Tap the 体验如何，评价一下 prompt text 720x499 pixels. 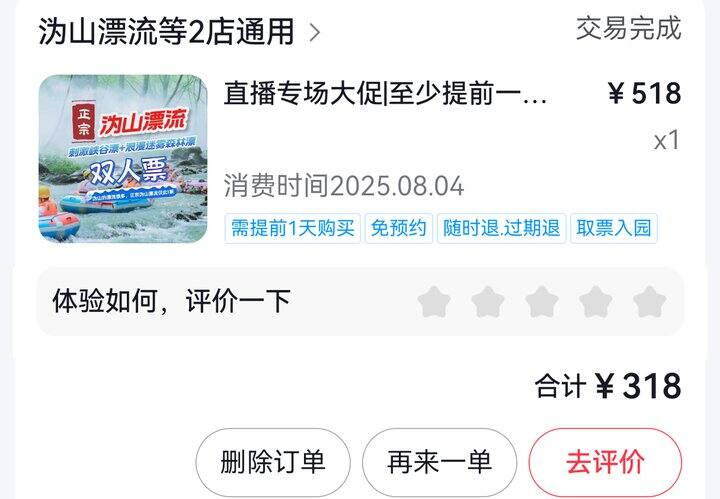click(x=171, y=302)
